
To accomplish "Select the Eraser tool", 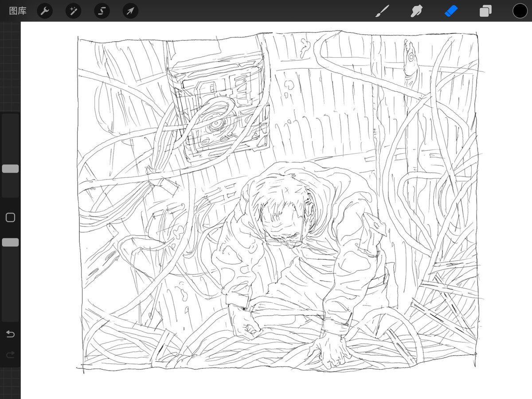I will pos(451,11).
